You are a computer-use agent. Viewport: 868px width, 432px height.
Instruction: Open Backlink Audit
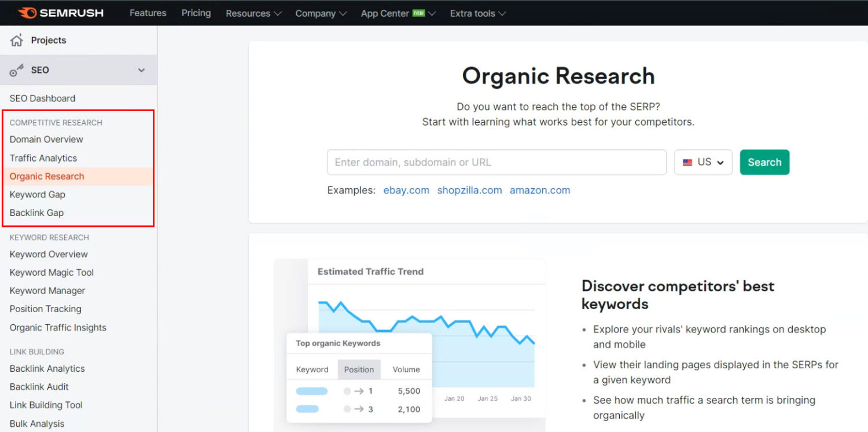click(39, 387)
